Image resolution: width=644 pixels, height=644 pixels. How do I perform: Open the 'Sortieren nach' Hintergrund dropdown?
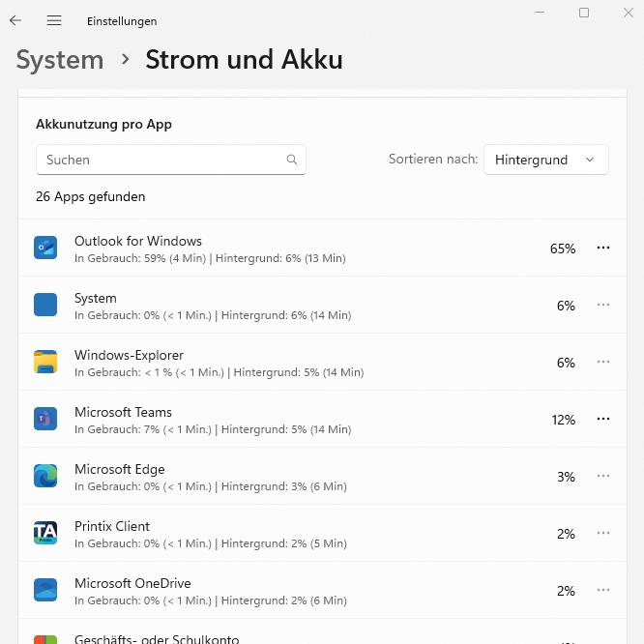click(x=545, y=160)
